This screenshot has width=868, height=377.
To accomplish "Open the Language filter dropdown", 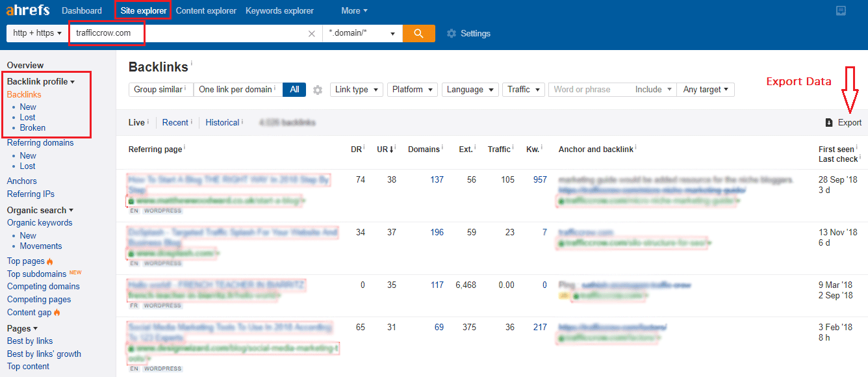I will click(x=470, y=90).
